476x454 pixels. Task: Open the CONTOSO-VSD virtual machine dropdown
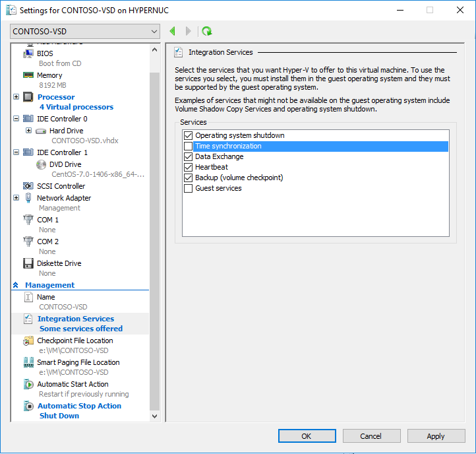[86, 32]
